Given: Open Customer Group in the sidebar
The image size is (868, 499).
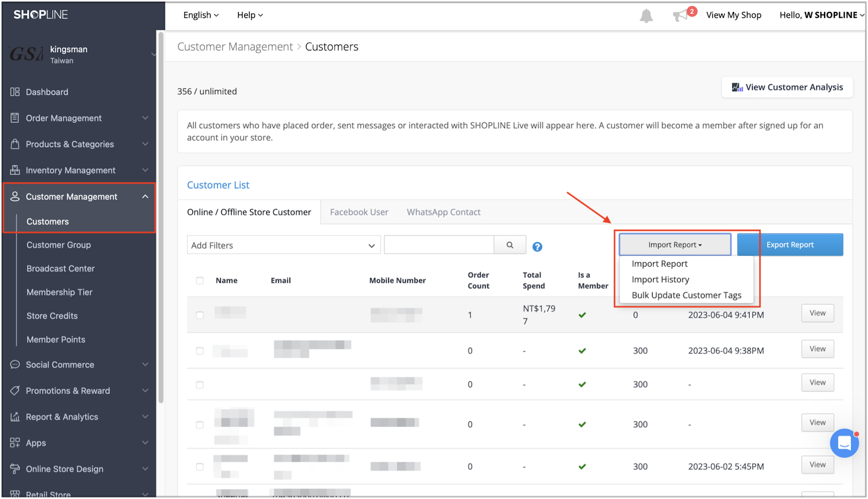Looking at the screenshot, I should click(59, 245).
